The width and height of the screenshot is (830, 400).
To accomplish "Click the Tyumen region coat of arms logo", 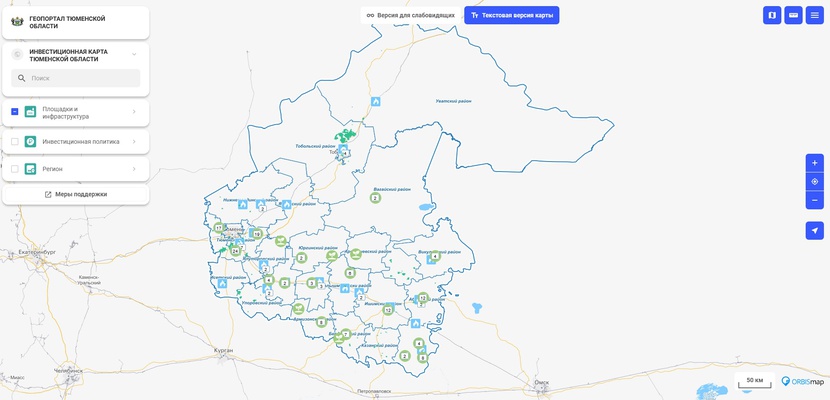I will (17, 22).
